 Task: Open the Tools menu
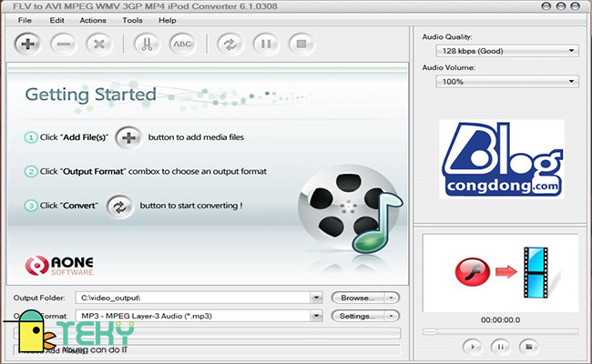[132, 19]
